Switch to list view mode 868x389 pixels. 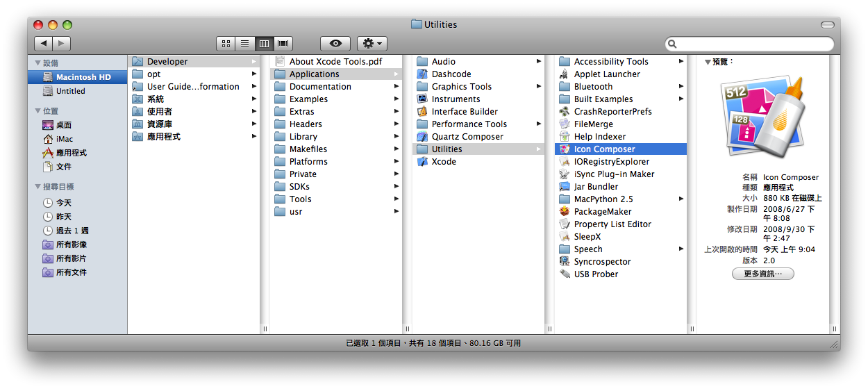[245, 43]
